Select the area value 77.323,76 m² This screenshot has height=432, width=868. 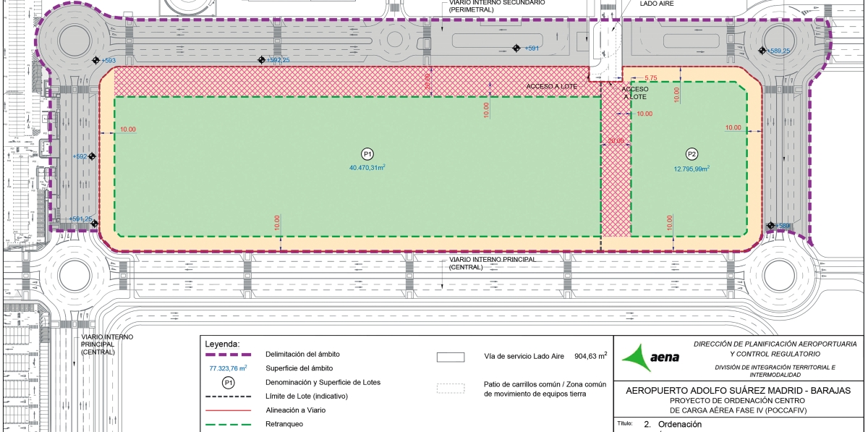(228, 368)
